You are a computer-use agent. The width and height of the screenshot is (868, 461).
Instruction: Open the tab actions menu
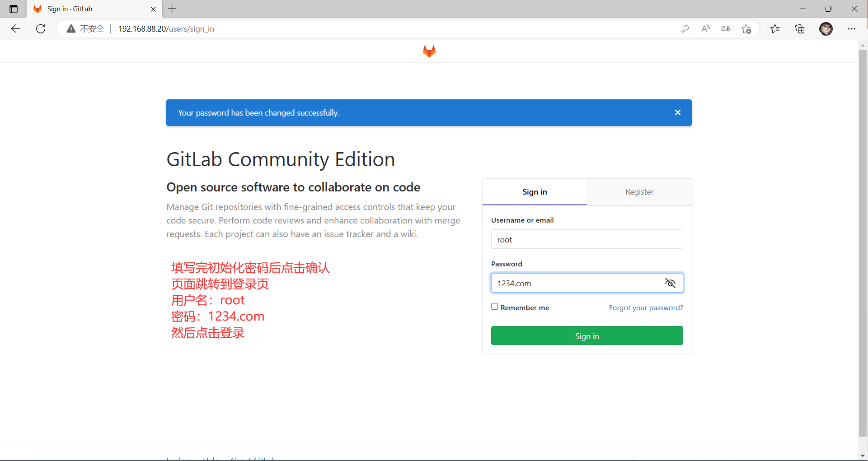coord(13,9)
